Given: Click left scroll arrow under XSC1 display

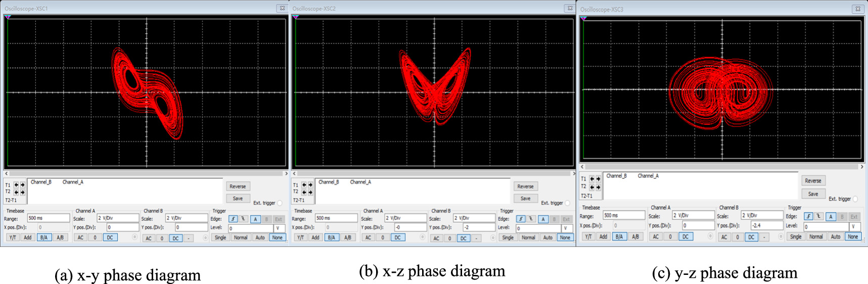Looking at the screenshot, I should tap(6, 173).
